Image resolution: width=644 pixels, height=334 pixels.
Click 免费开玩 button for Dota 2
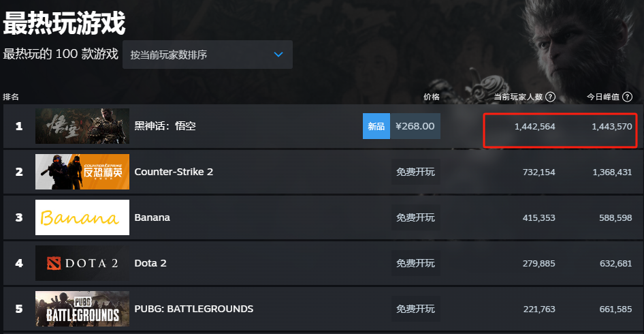point(415,263)
